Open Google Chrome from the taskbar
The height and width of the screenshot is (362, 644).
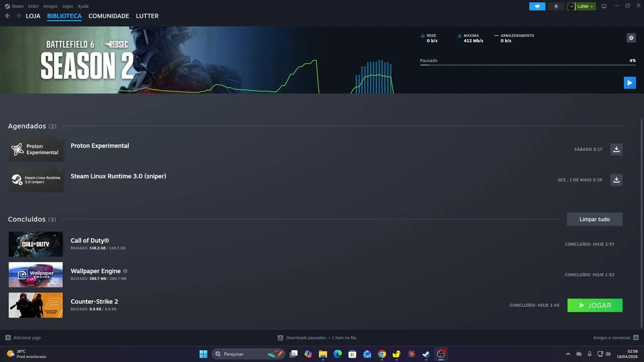click(x=382, y=354)
